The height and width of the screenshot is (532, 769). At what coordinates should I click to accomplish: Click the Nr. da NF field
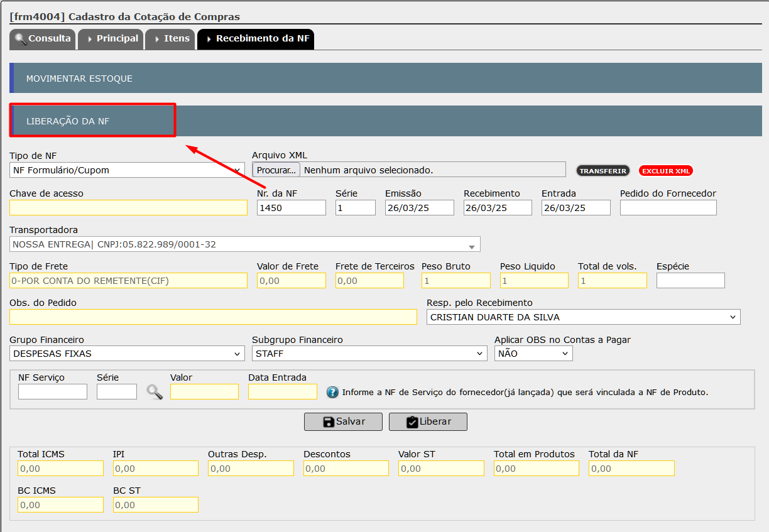pyautogui.click(x=292, y=208)
